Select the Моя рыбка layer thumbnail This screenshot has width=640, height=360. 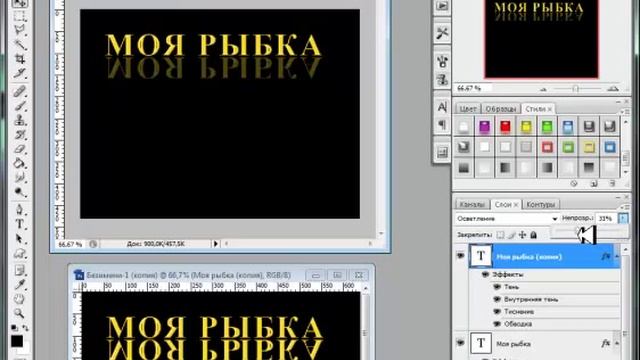pyautogui.click(x=481, y=343)
